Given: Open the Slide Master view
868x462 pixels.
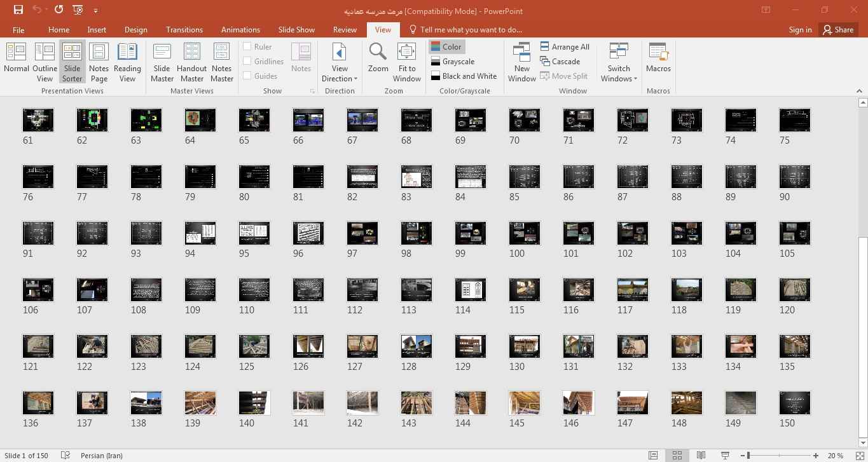Looking at the screenshot, I should 162,61.
